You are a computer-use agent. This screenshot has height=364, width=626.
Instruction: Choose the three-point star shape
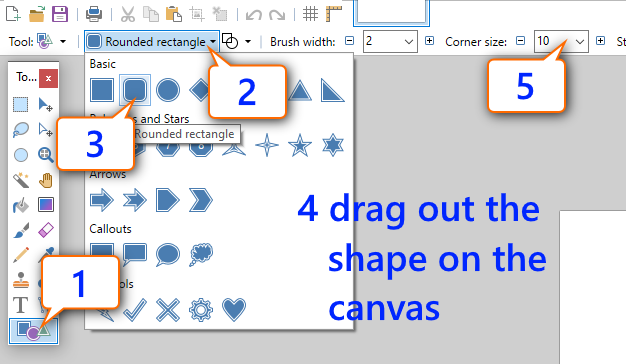point(234,148)
